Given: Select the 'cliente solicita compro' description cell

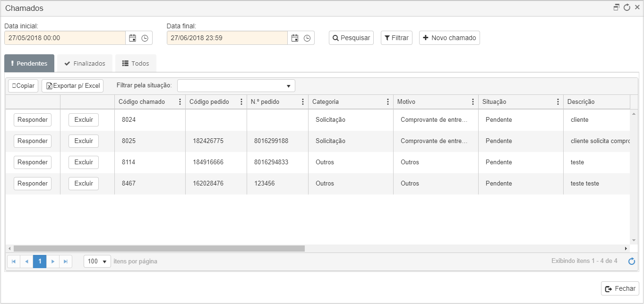Looking at the screenshot, I should tap(597, 141).
